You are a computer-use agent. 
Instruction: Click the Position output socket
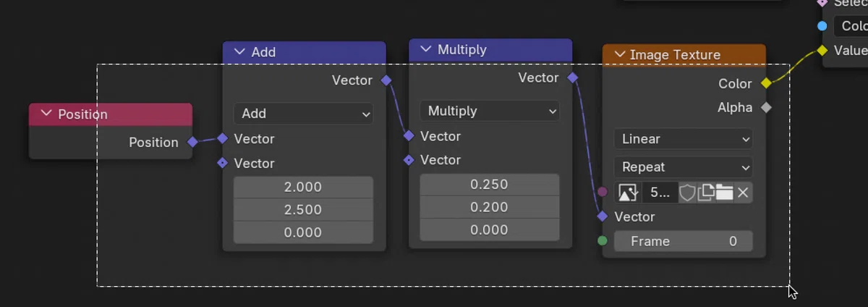tap(192, 142)
